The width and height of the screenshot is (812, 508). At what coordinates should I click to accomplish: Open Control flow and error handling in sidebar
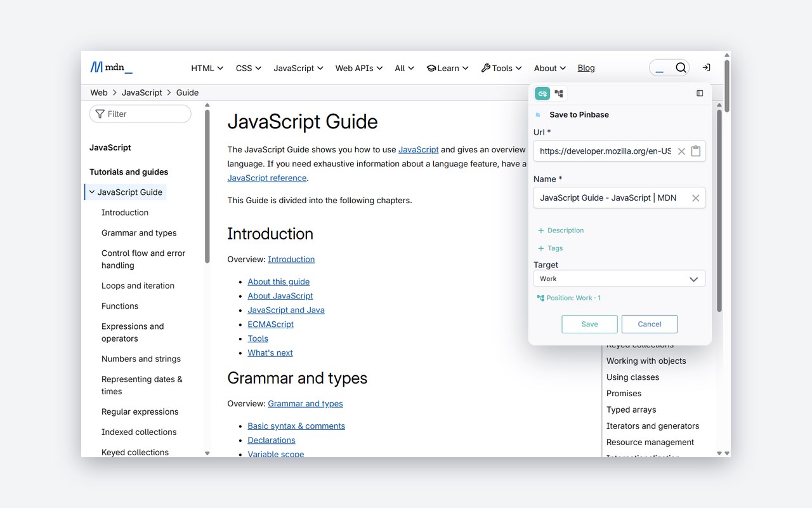tap(143, 259)
